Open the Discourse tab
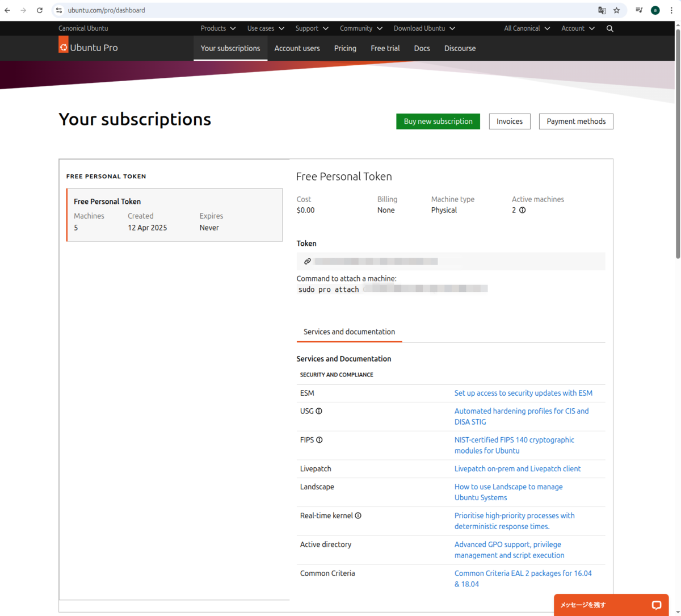Image resolution: width=681 pixels, height=616 pixels. 460,48
